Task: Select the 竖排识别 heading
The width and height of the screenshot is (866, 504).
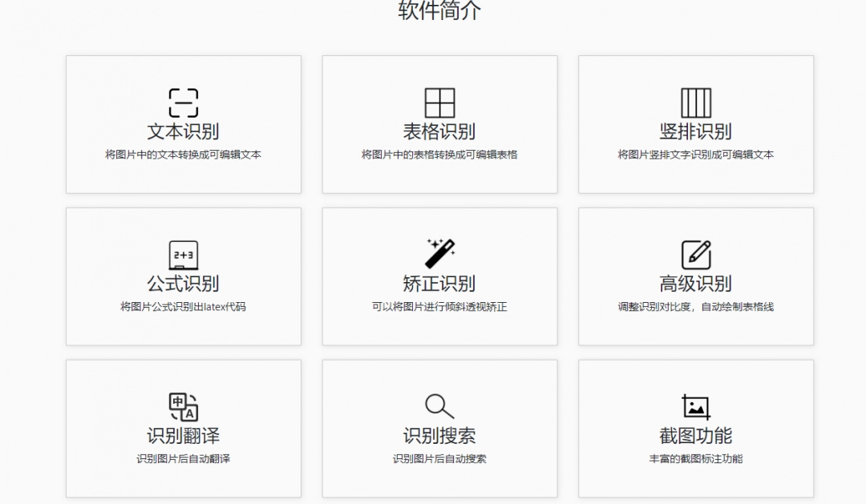Action: pyautogui.click(x=696, y=131)
